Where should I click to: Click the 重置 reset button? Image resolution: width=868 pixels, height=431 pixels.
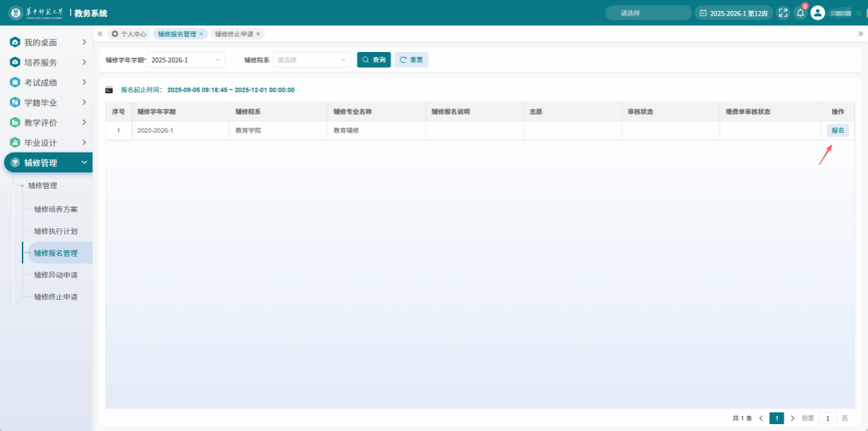point(411,60)
